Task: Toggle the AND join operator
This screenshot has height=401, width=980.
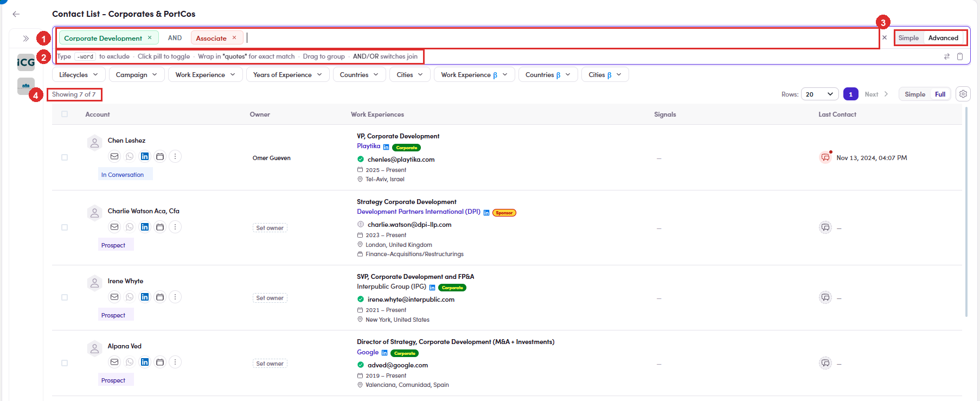Action: click(175, 38)
